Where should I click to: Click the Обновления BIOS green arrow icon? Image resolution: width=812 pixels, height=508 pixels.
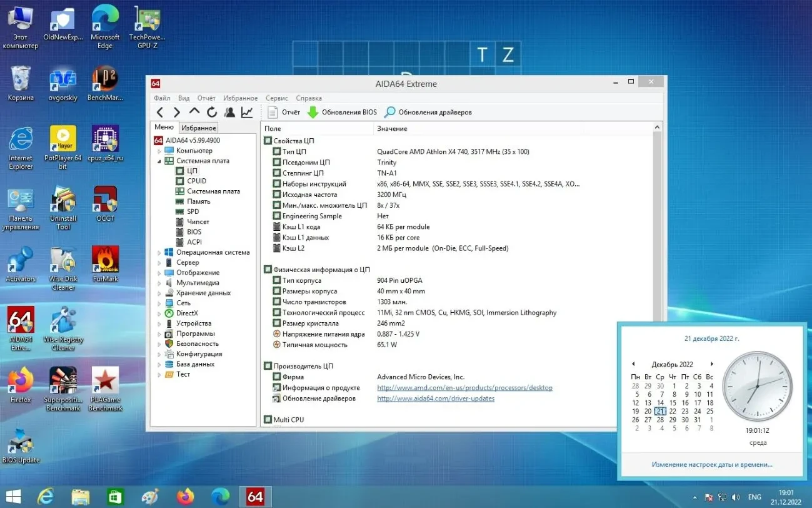point(312,113)
